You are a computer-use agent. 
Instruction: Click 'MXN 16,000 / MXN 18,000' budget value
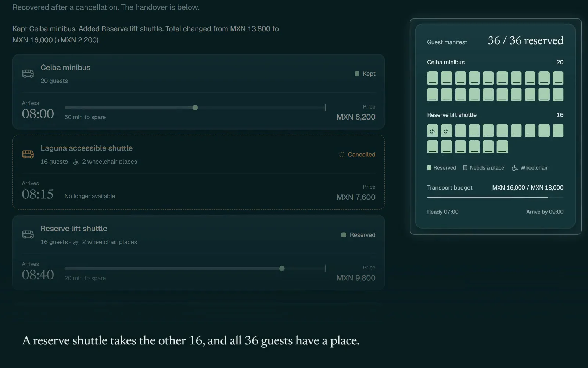coord(528,188)
